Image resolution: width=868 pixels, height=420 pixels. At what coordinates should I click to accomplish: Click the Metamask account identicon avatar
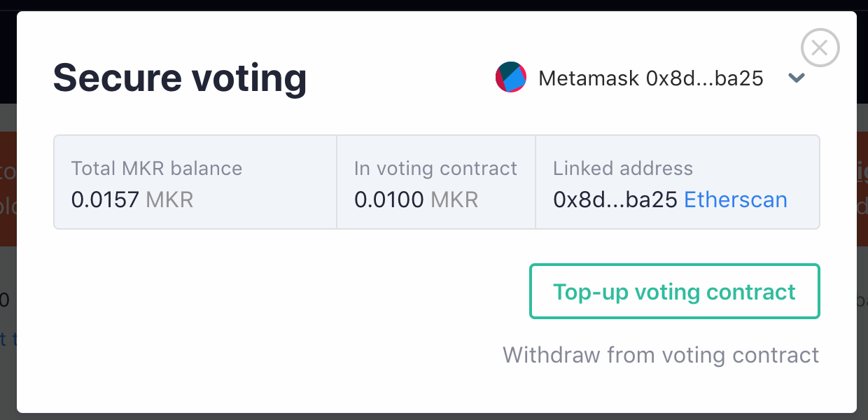[511, 77]
